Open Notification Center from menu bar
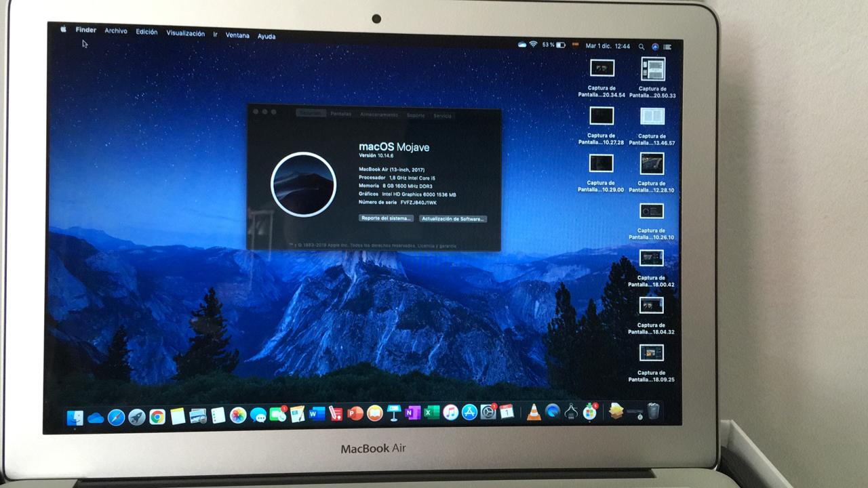The width and height of the screenshot is (868, 488). [668, 47]
